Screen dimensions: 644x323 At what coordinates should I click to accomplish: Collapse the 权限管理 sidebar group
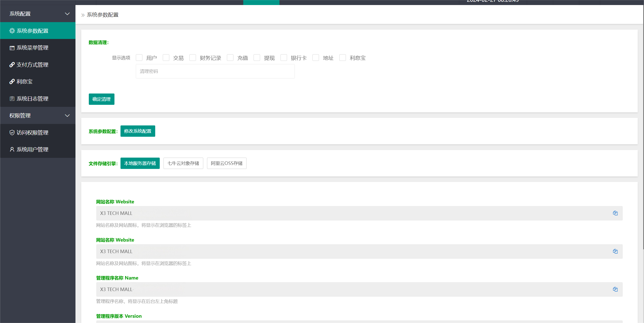(67, 116)
